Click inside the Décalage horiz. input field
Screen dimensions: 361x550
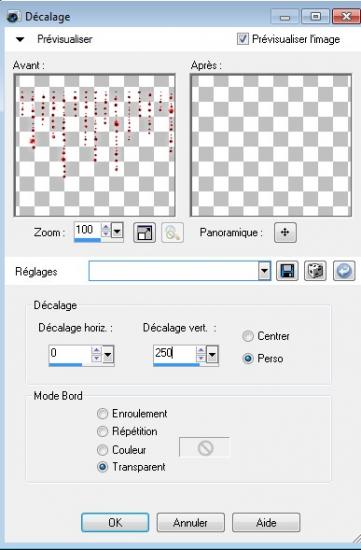coord(69,353)
